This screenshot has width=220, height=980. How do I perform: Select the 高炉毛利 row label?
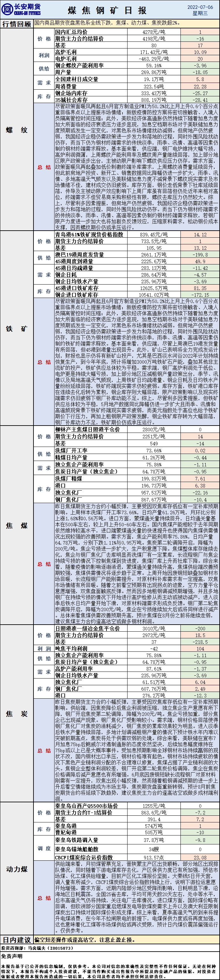[x=66, y=52]
